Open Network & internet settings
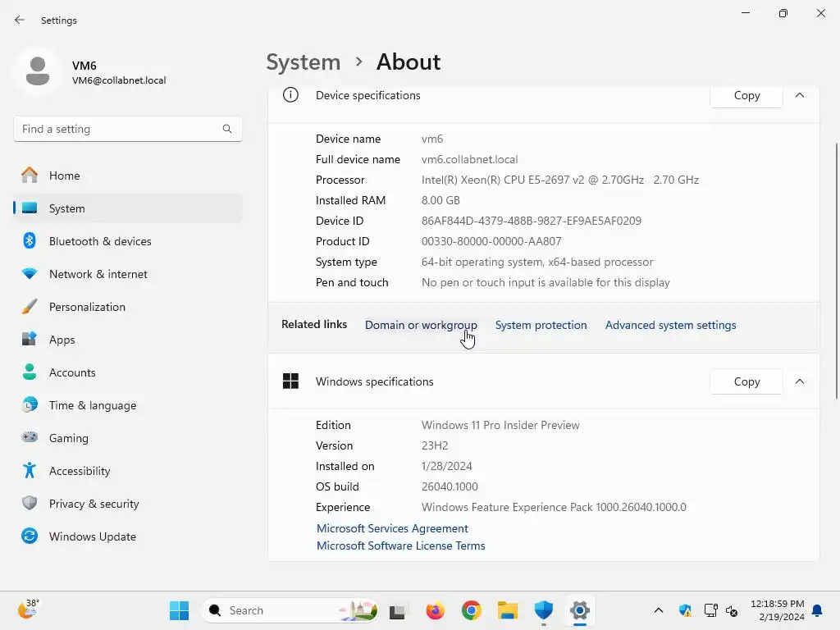The image size is (840, 630). (127, 274)
